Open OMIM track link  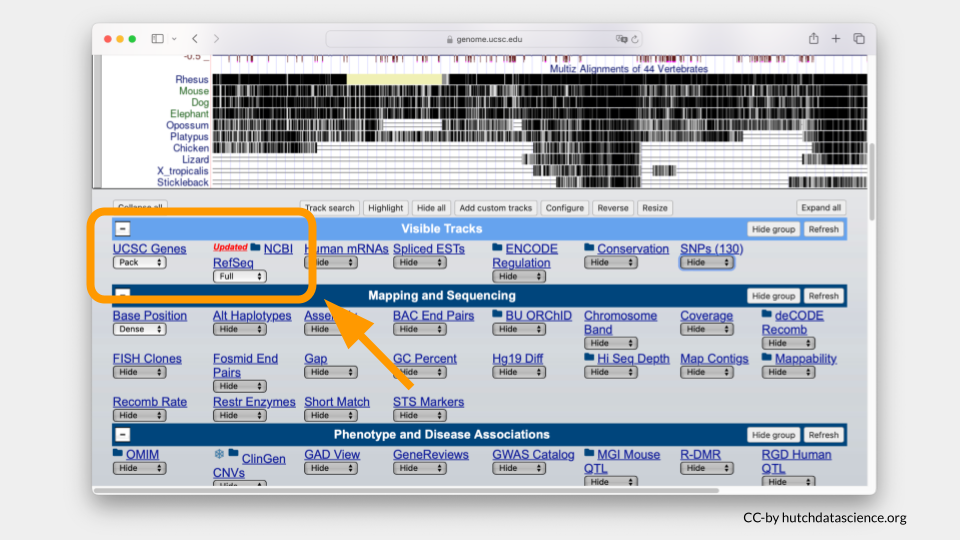pos(142,454)
